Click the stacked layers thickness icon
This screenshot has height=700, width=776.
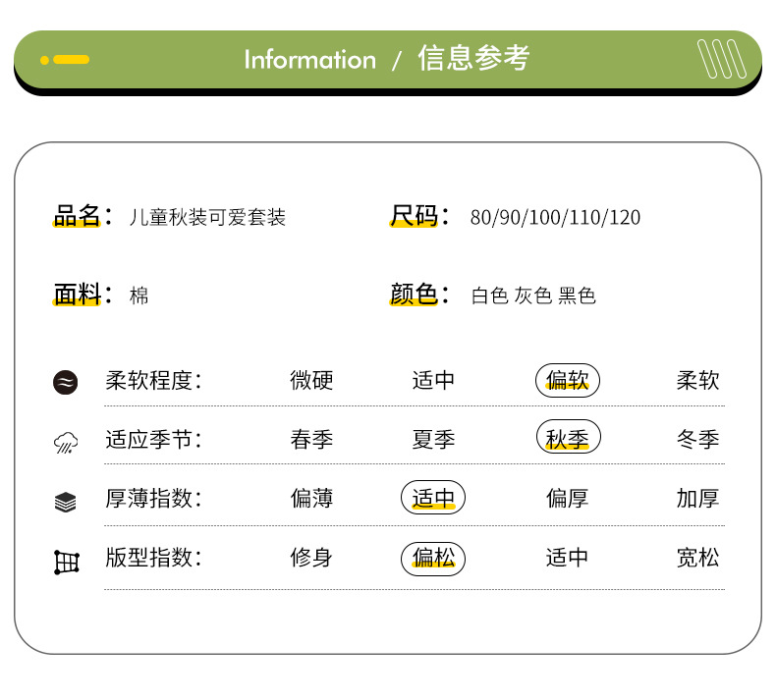66,502
